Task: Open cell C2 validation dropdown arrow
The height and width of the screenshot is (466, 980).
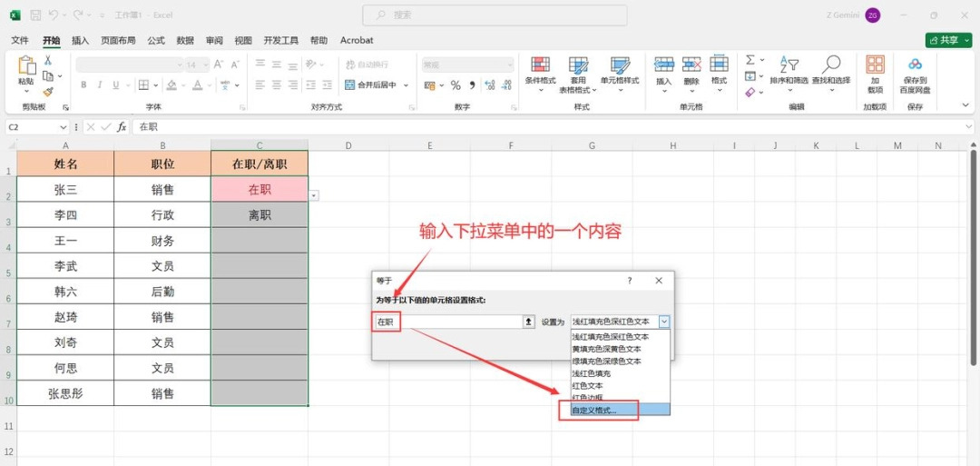Action: [x=314, y=196]
